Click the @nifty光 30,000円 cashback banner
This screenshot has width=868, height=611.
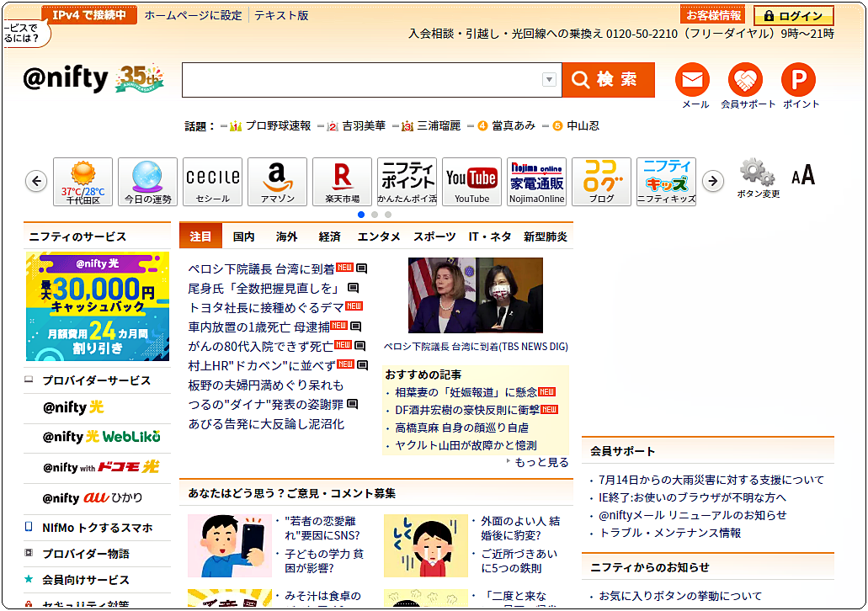point(98,306)
